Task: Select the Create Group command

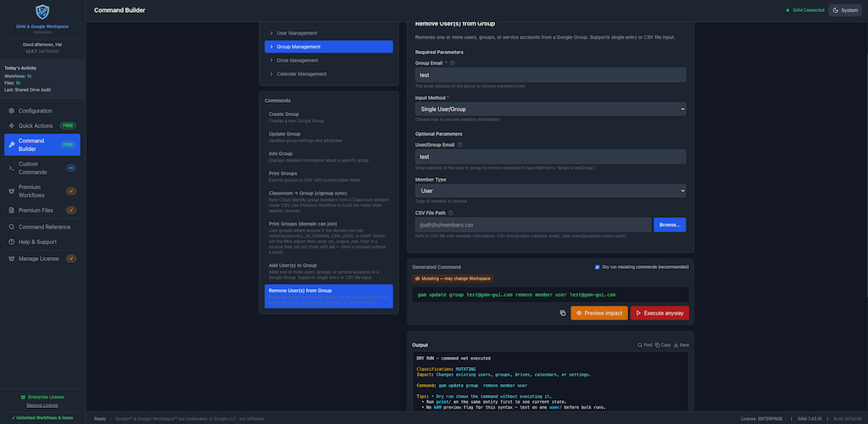Action: tap(329, 117)
